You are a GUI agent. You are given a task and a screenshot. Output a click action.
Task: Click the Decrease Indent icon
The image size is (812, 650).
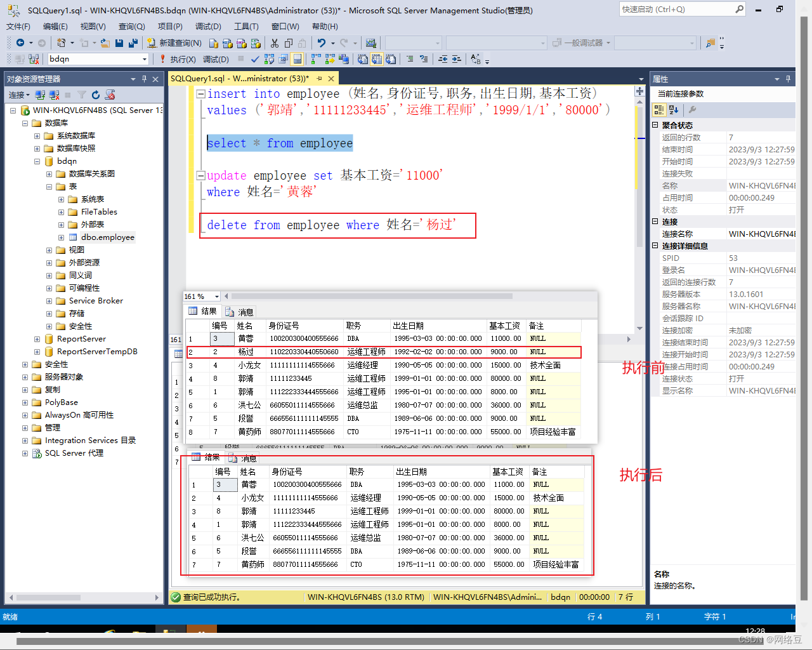coord(443,59)
